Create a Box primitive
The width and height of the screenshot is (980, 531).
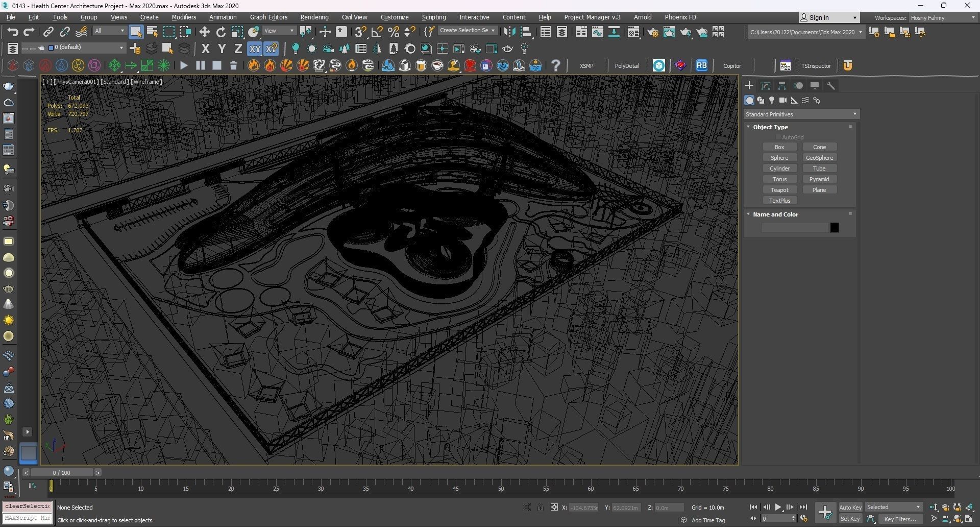779,147
